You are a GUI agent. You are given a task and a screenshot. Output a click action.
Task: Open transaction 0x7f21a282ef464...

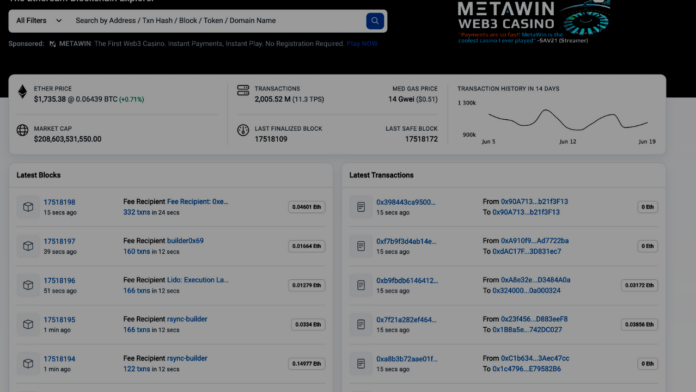click(x=406, y=319)
